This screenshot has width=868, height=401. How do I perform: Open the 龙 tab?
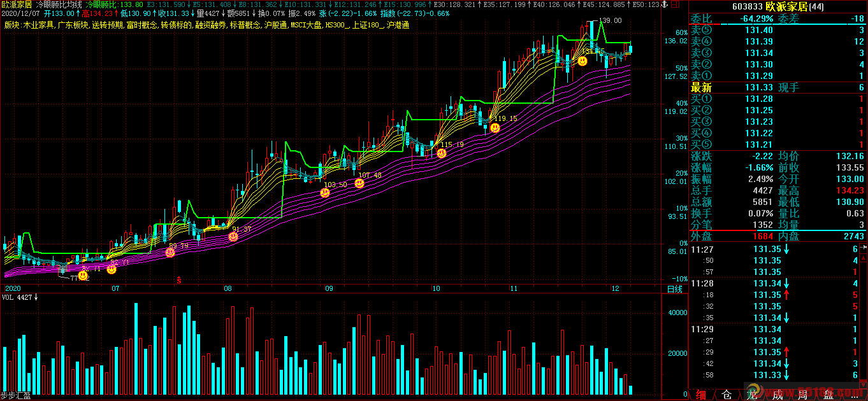point(752,394)
